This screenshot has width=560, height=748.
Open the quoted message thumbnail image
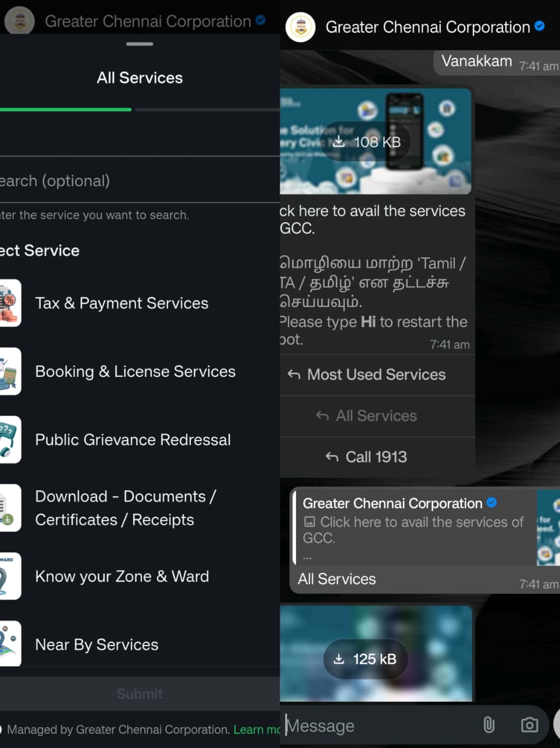click(548, 528)
